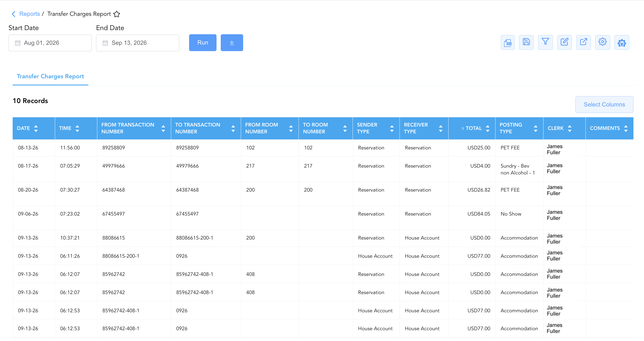Sort by To Room Number column
Viewport: 644px width, 341px height.
(x=345, y=128)
